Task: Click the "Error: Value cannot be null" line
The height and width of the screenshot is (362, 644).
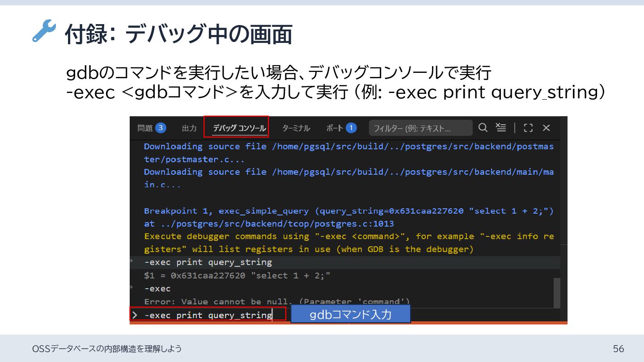Action: 277,302
